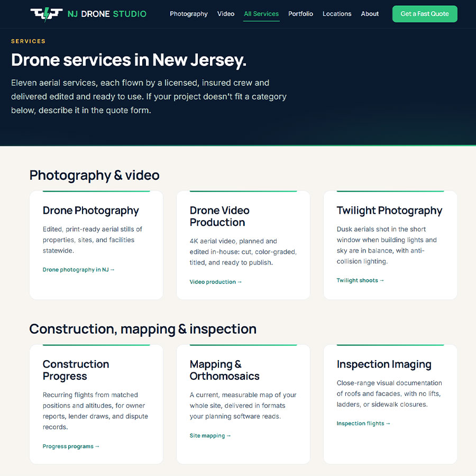The width and height of the screenshot is (476, 476).
Task: Click the '4K aerial video, planned' description
Action: coord(243,252)
